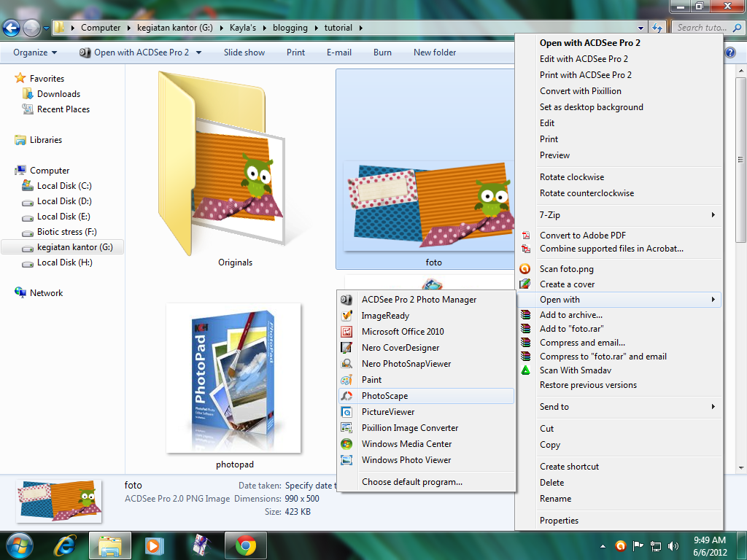This screenshot has width=747, height=560.
Task: Click the Explorer back arrow button
Action: pos(12,28)
